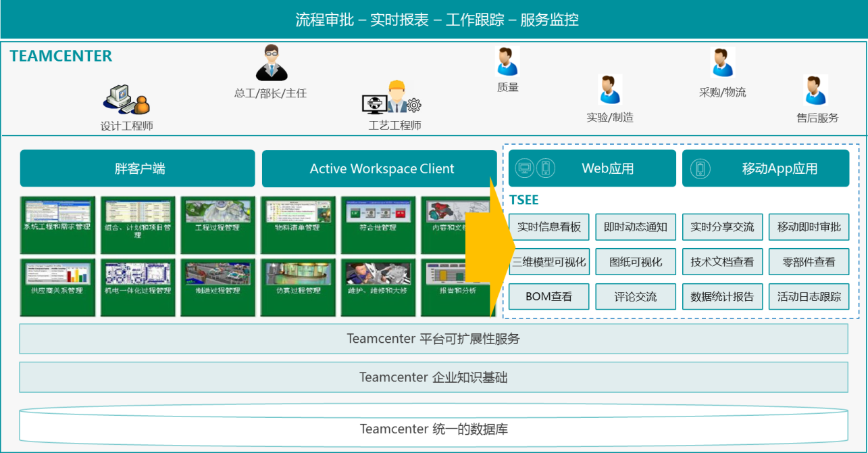This screenshot has height=453, width=868.
Task: Open the 维护、维修和大修 module thumbnail
Action: pyautogui.click(x=378, y=287)
